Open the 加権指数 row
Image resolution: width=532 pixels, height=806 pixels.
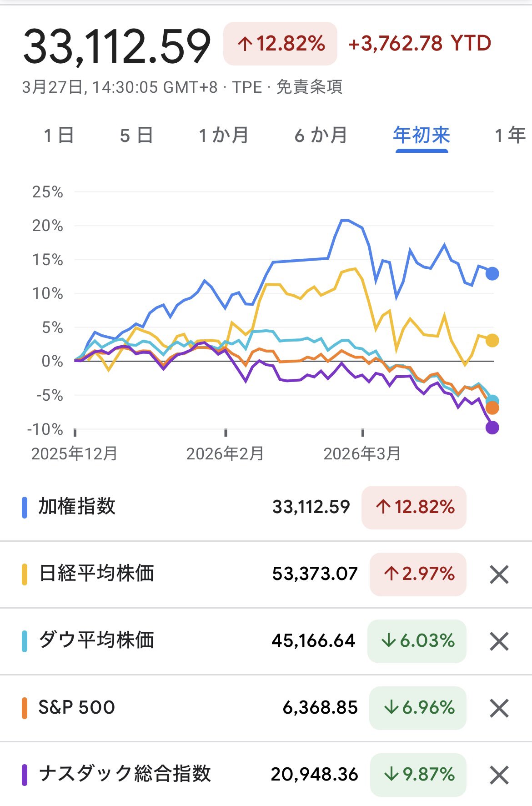tap(77, 507)
